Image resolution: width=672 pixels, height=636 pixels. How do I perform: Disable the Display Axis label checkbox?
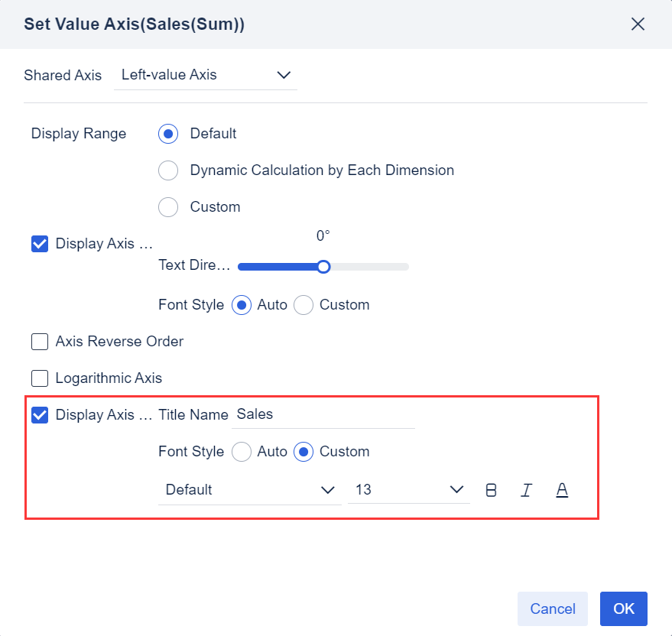coord(39,244)
